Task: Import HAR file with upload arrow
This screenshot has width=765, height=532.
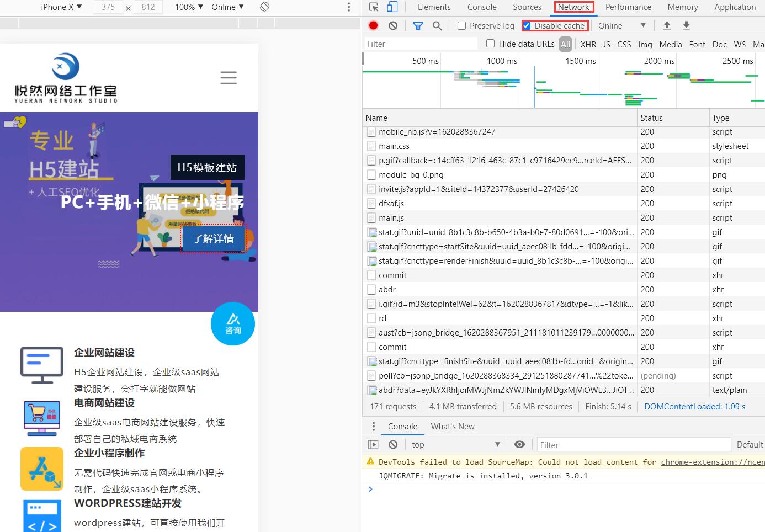Action: [667, 25]
